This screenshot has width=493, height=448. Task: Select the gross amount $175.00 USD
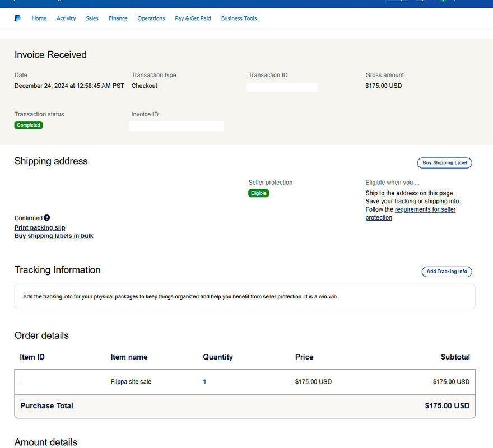click(x=384, y=86)
